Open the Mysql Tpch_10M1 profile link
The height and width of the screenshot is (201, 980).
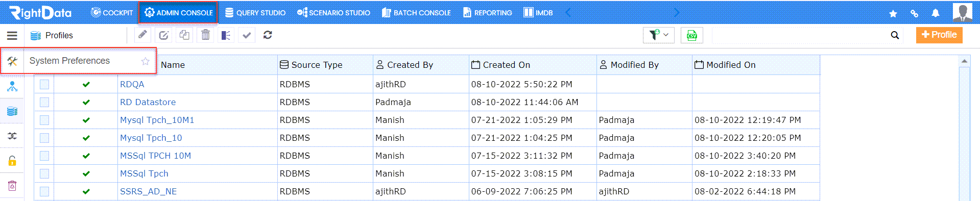tap(157, 120)
